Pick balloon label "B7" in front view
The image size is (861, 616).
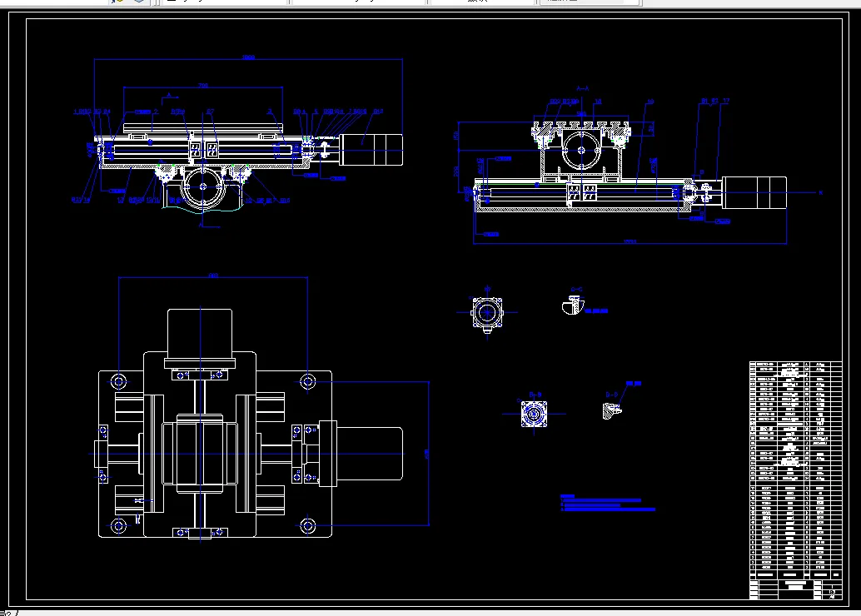pos(211,112)
